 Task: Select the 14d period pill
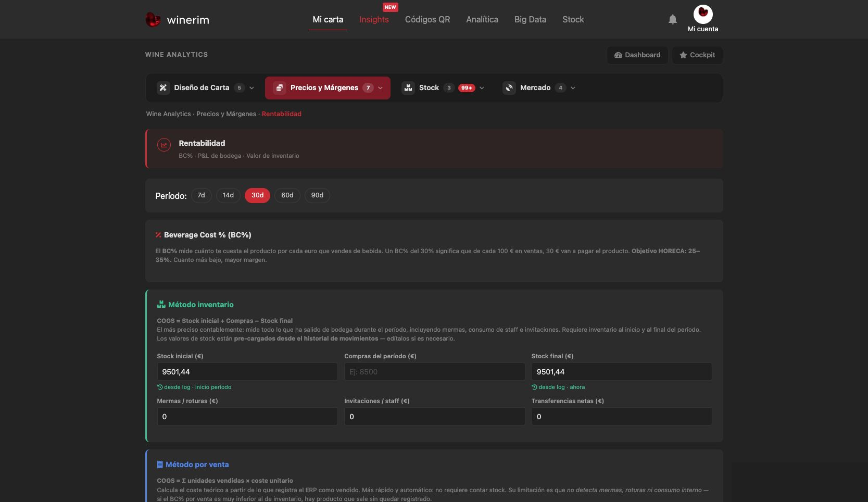pyautogui.click(x=228, y=195)
